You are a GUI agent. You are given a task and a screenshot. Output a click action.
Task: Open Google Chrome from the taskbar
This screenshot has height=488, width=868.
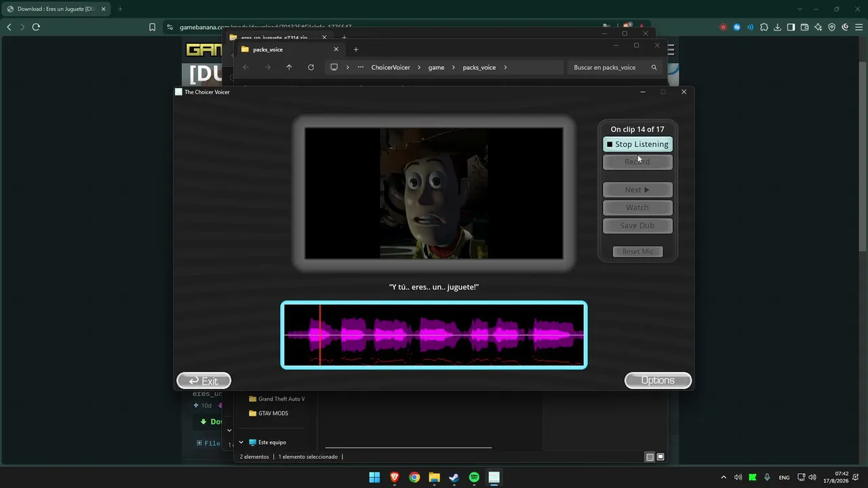(x=414, y=477)
